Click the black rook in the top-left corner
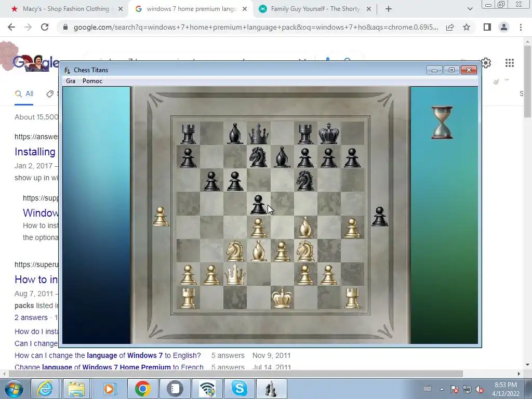 click(188, 134)
